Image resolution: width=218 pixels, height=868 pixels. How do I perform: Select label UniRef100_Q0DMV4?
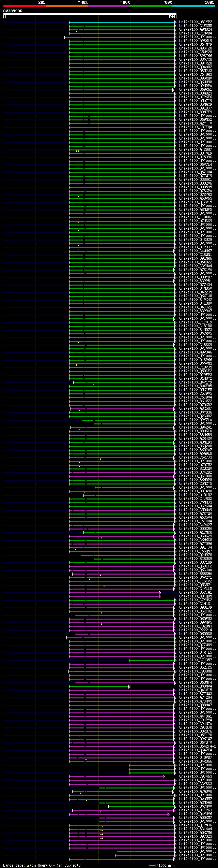pos(196,686)
